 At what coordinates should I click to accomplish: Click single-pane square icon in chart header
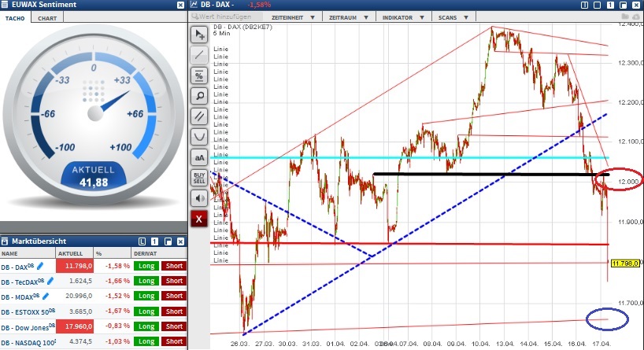(x=598, y=5)
